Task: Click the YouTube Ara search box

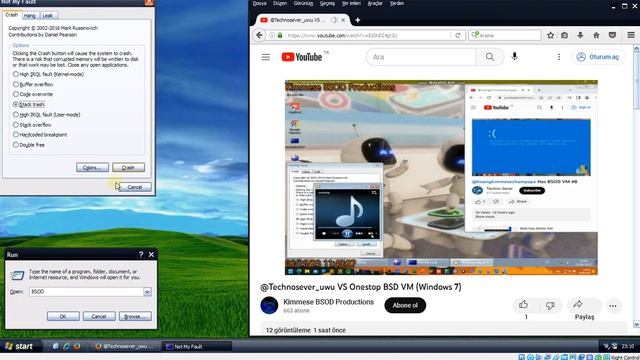Action: click(x=421, y=57)
